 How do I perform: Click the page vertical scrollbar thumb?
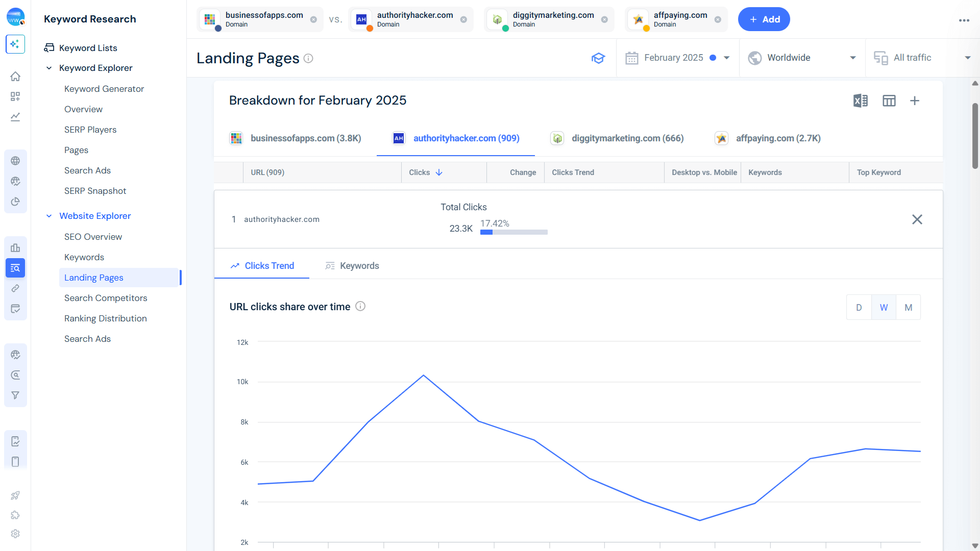[x=975, y=135]
